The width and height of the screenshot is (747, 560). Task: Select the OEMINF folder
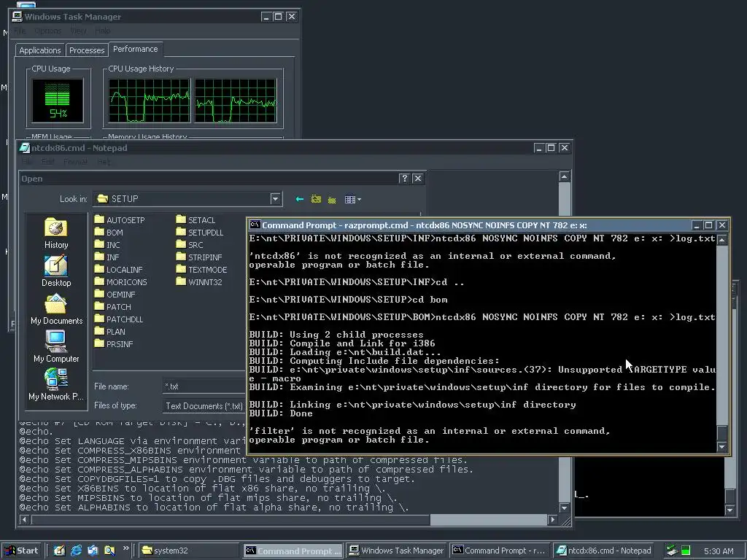[x=115, y=295]
